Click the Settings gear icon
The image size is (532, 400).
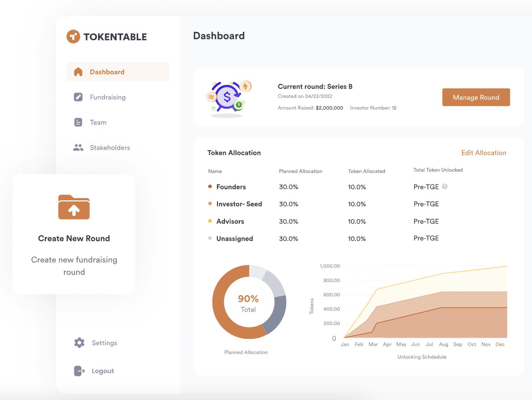pyautogui.click(x=80, y=343)
